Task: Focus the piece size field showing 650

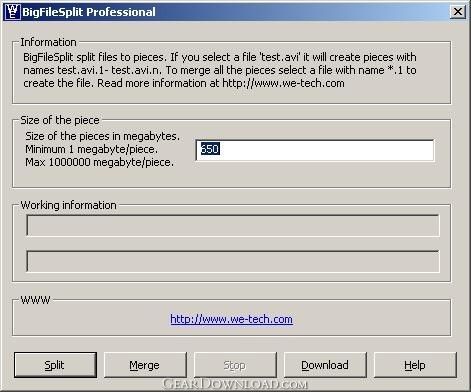Action: (x=315, y=150)
